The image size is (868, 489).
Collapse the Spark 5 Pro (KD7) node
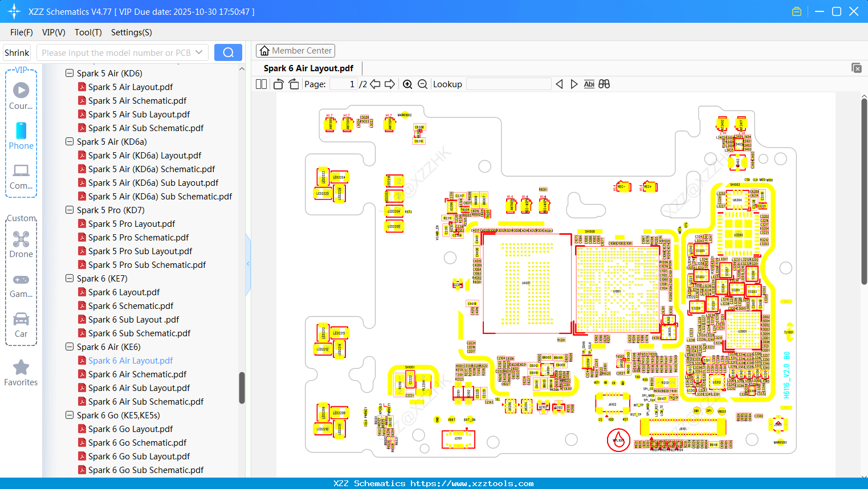pos(69,210)
